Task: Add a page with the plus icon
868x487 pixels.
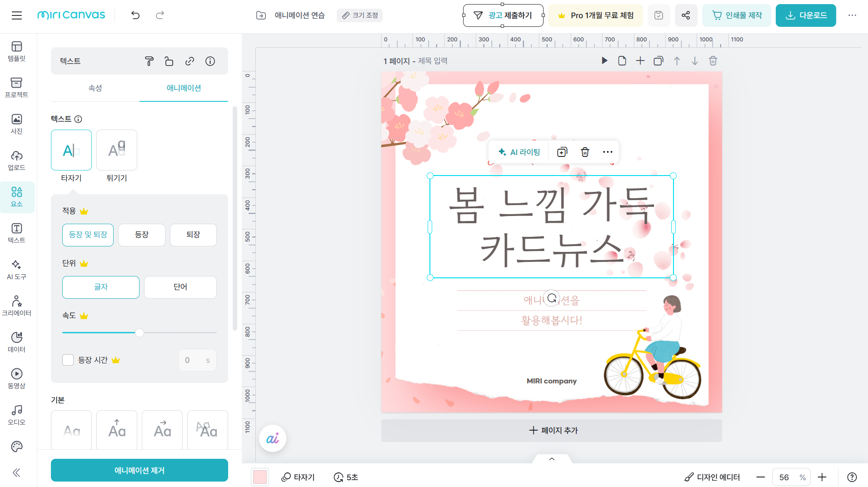Action: [640, 61]
